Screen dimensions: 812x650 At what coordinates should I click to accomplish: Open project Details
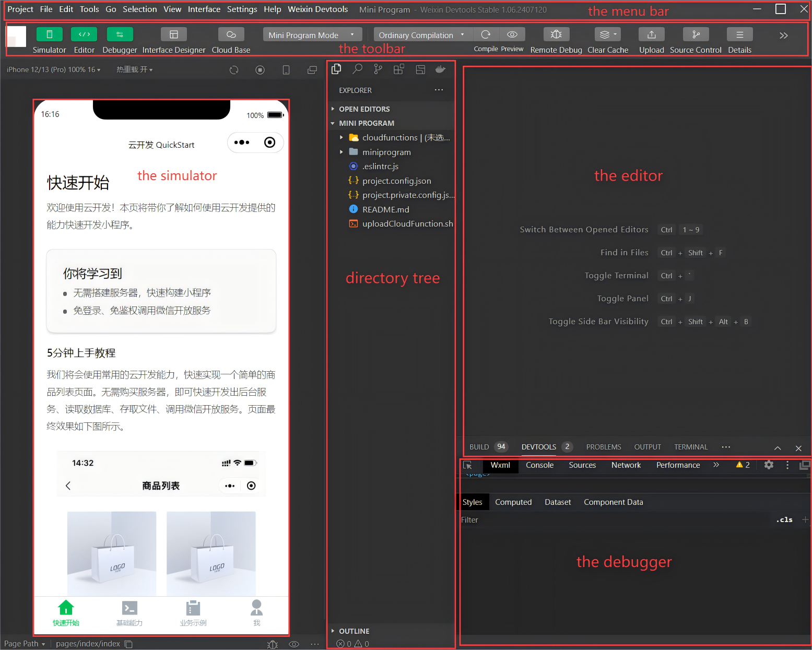point(740,34)
